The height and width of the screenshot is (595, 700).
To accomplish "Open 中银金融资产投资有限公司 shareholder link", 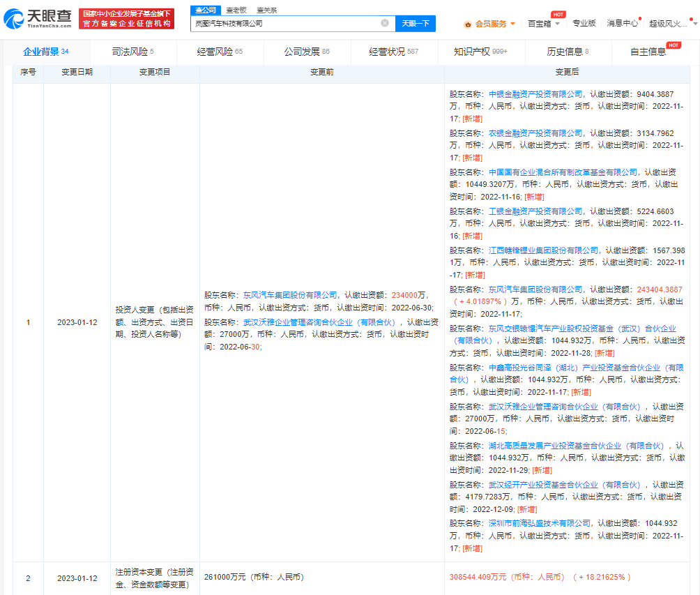I will 535,94.
